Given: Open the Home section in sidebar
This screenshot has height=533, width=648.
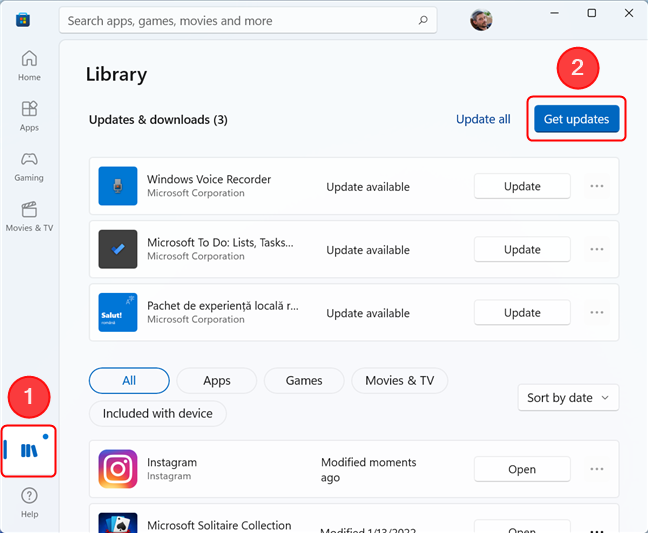Looking at the screenshot, I should click(x=29, y=66).
